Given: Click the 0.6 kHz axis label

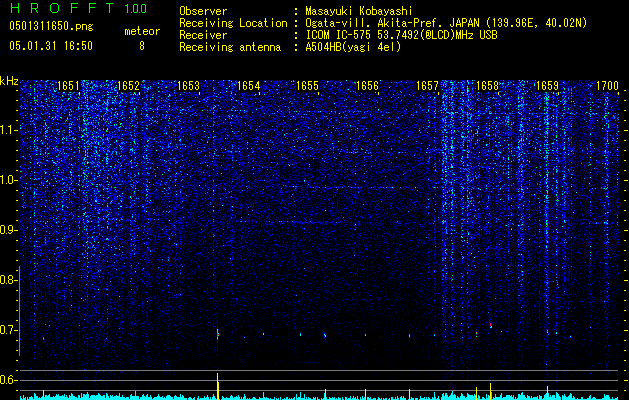Looking at the screenshot, I should click(x=8, y=380).
